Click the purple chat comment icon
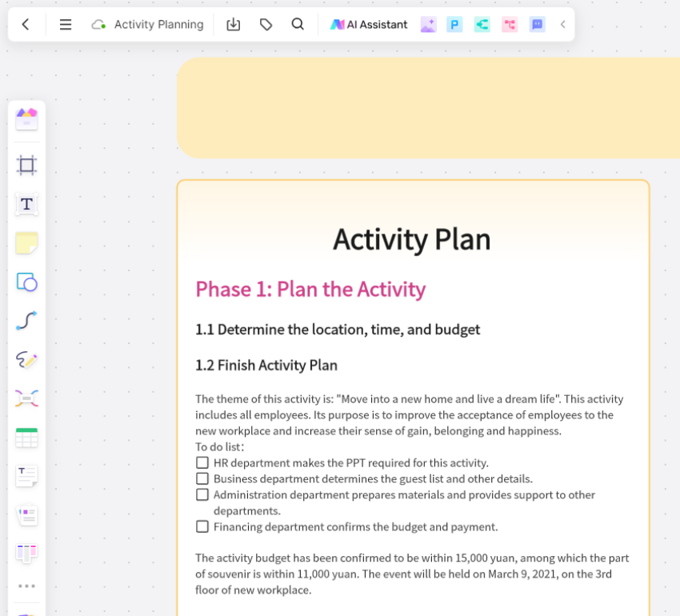680x616 pixels. tap(538, 25)
